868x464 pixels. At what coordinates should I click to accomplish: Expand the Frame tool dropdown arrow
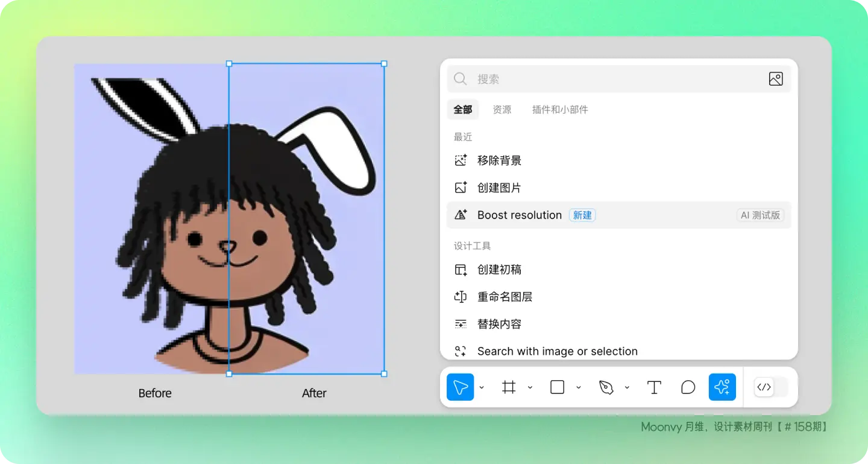pyautogui.click(x=530, y=387)
